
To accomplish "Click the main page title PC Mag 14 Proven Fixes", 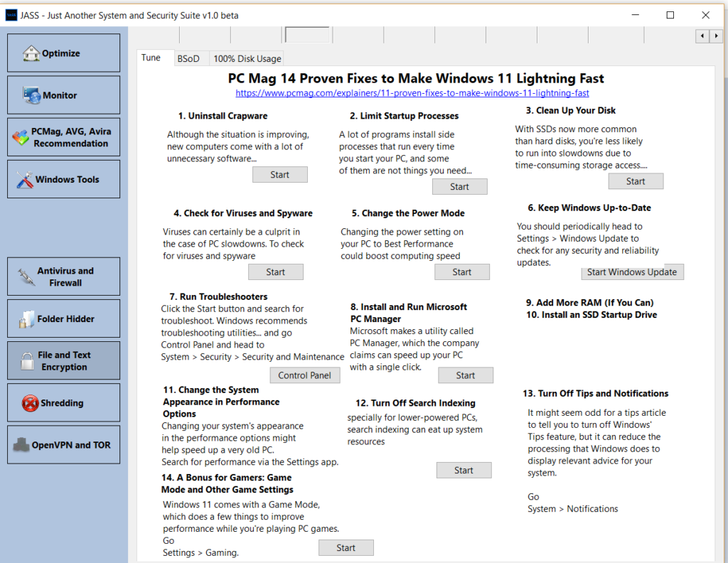I will pos(416,78).
